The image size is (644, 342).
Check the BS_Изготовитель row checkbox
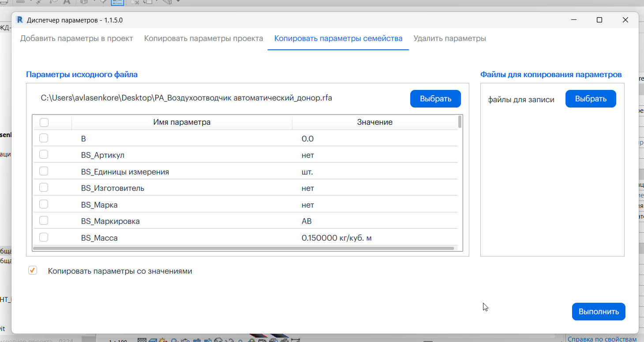(44, 188)
